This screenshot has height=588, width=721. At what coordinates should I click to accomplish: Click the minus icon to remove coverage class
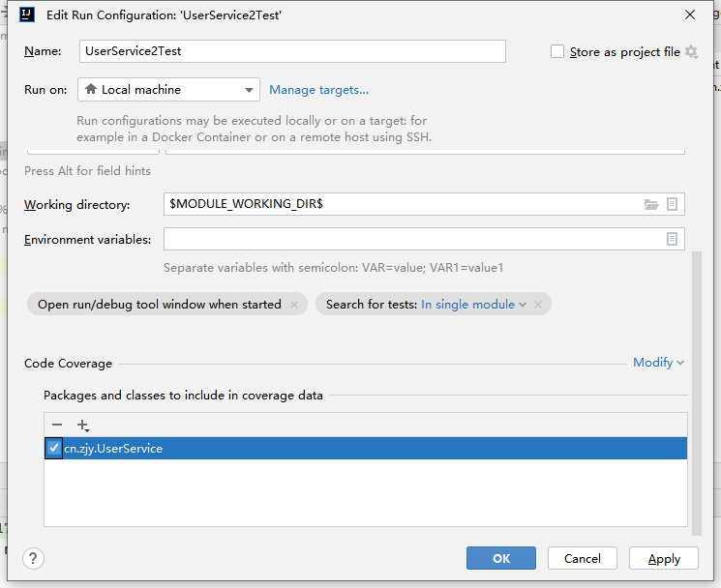pos(57,425)
